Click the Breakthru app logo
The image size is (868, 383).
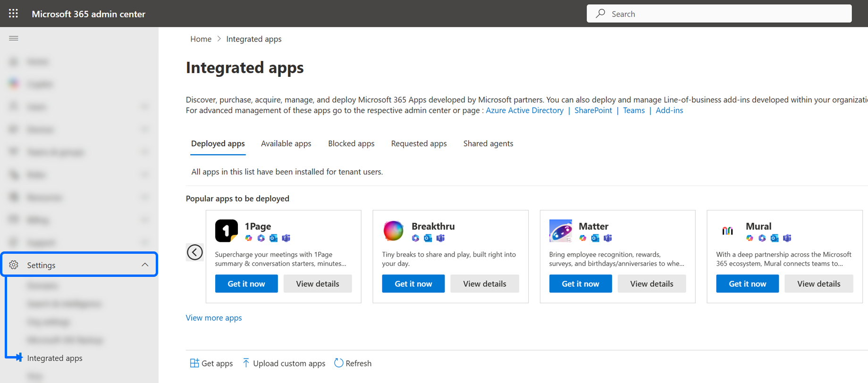coord(393,231)
